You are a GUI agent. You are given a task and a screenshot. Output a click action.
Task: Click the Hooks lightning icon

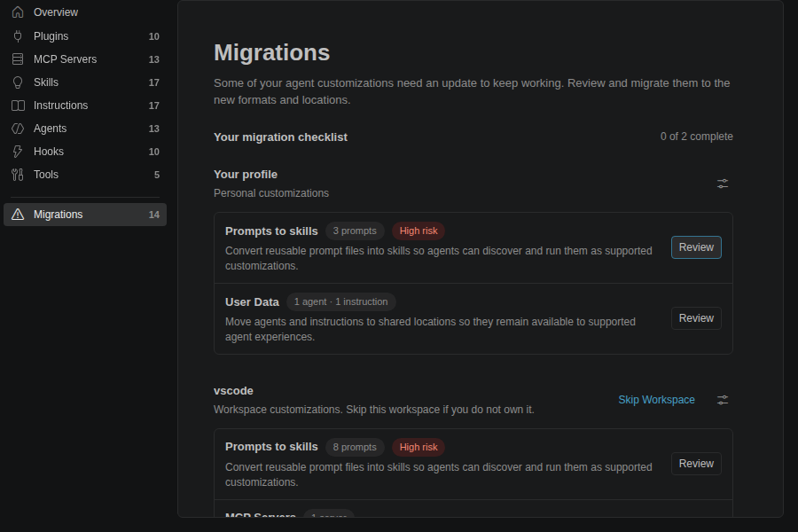coord(18,152)
